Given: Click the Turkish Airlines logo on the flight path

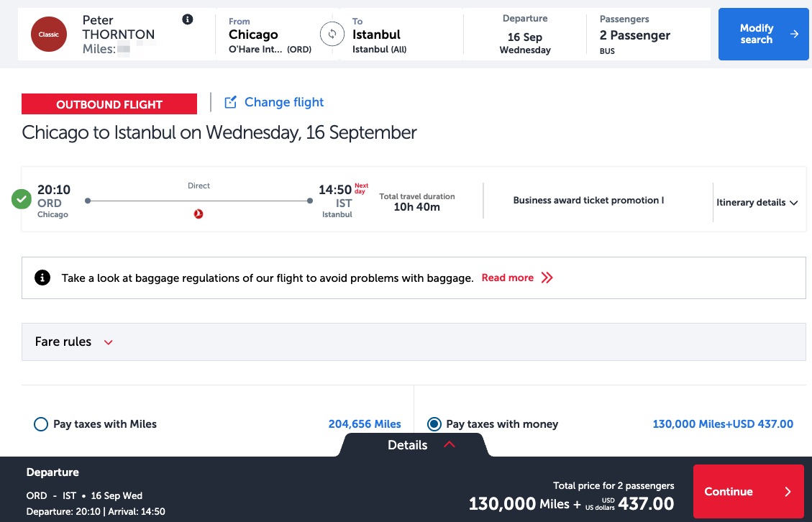Looking at the screenshot, I should point(199,213).
